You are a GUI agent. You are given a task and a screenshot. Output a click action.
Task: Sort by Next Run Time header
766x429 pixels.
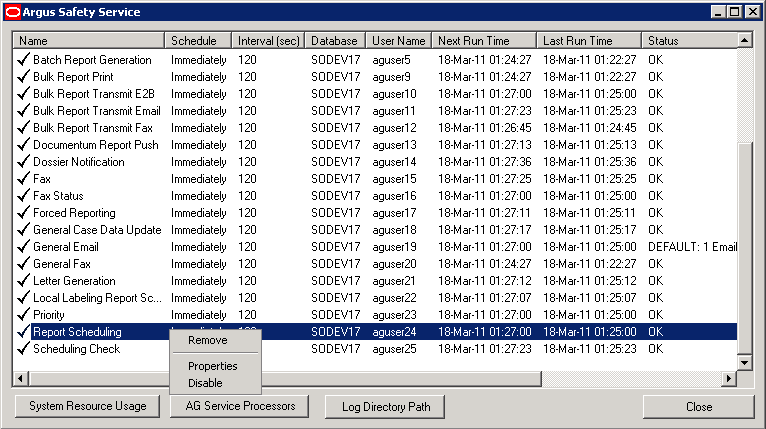pos(484,41)
